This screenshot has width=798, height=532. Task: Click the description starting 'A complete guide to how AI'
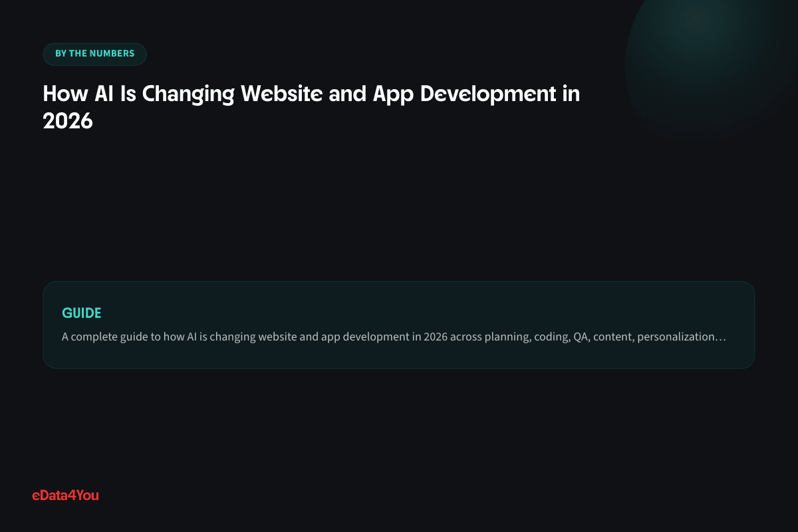pyautogui.click(x=394, y=336)
